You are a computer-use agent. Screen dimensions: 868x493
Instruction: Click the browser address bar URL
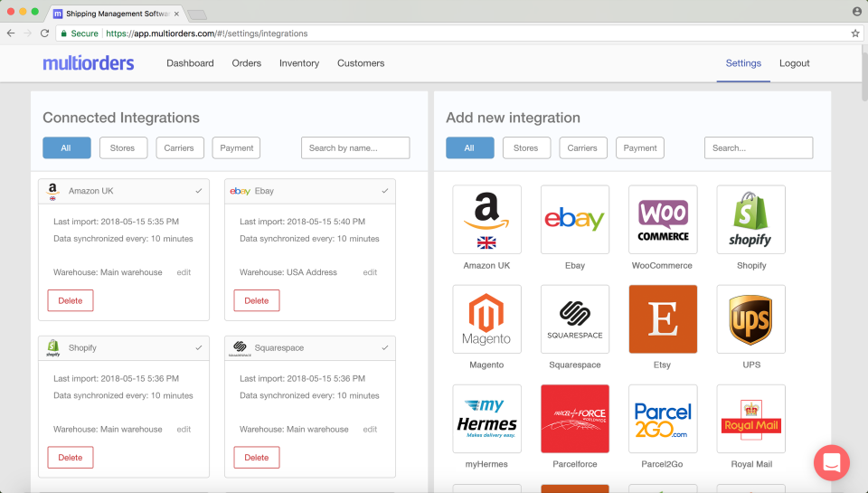click(x=206, y=33)
